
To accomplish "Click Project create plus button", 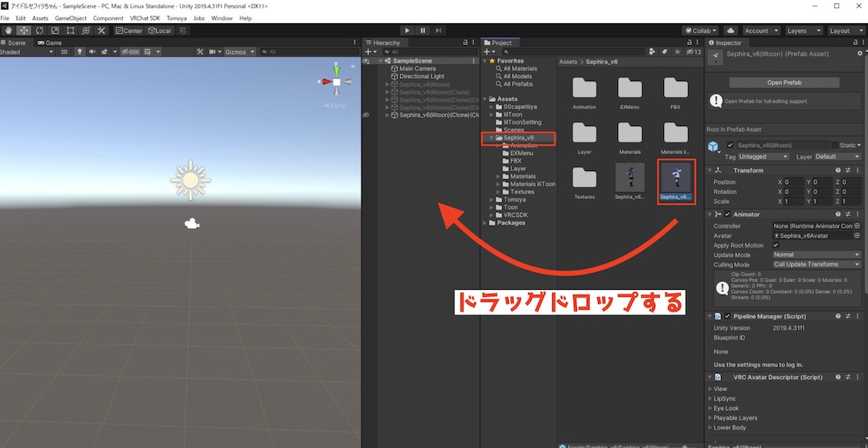I will [x=489, y=51].
